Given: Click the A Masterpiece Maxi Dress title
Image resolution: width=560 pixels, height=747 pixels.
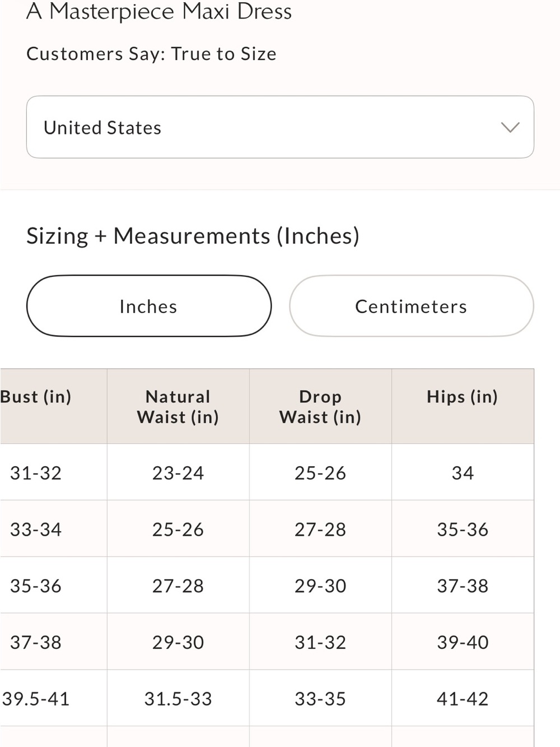Looking at the screenshot, I should click(x=159, y=11).
